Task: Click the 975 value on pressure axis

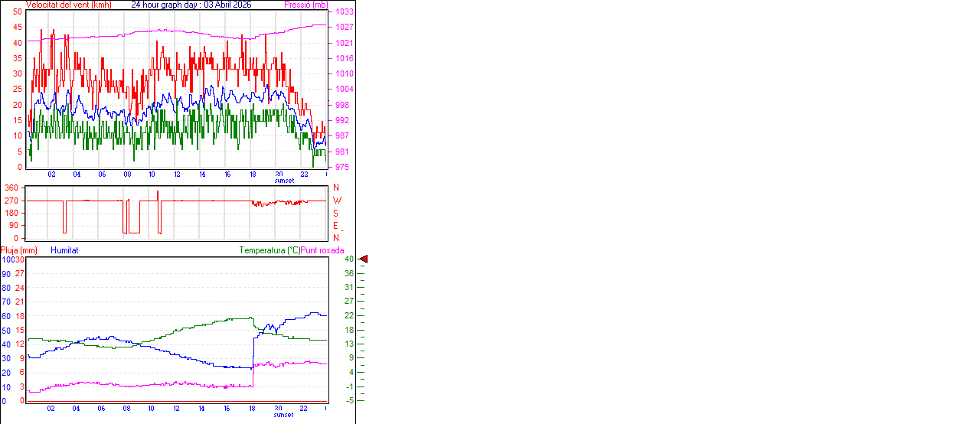Action: (x=341, y=167)
